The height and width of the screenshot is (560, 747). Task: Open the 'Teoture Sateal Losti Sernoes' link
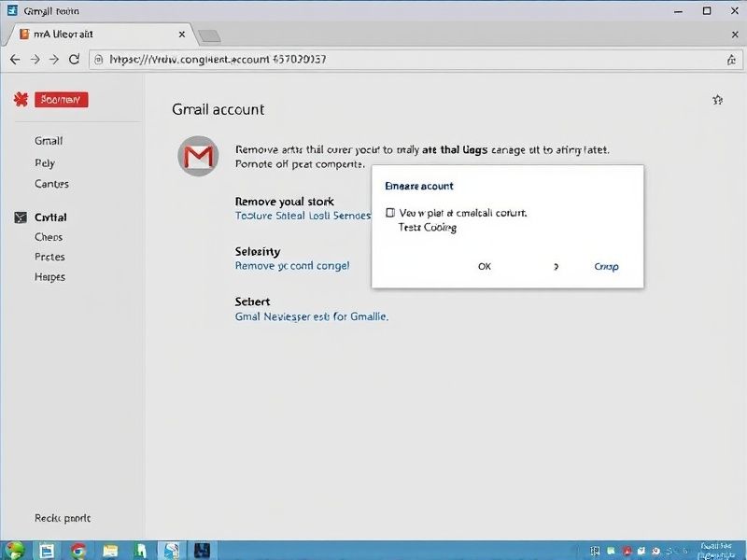click(x=303, y=216)
